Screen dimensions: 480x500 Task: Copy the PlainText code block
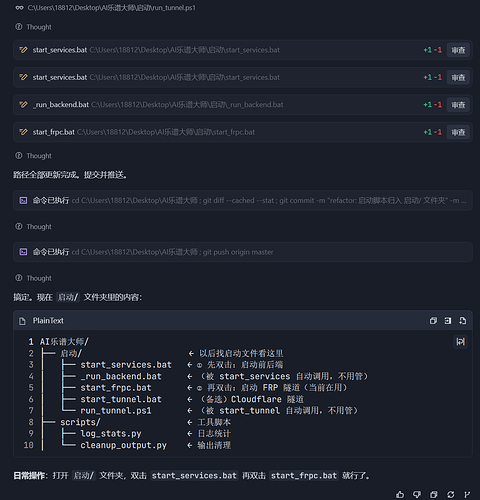433,321
